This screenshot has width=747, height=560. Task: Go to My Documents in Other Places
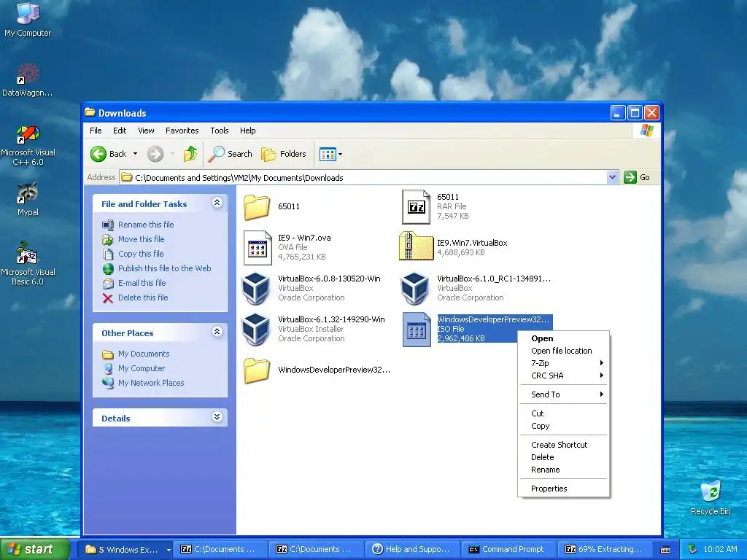pyautogui.click(x=144, y=354)
